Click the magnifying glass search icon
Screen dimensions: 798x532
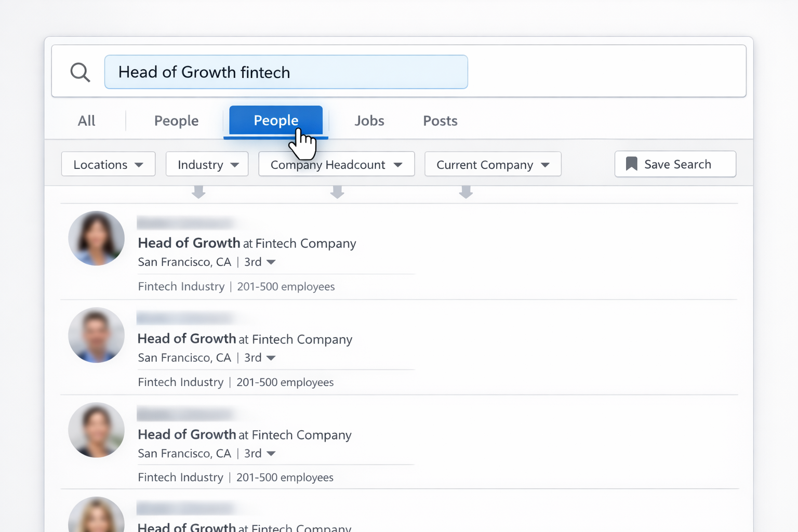pos(80,72)
